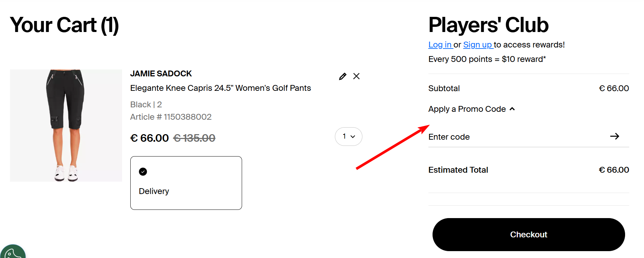This screenshot has height=258, width=644.
Task: Click the Sign up link
Action: pyautogui.click(x=478, y=45)
